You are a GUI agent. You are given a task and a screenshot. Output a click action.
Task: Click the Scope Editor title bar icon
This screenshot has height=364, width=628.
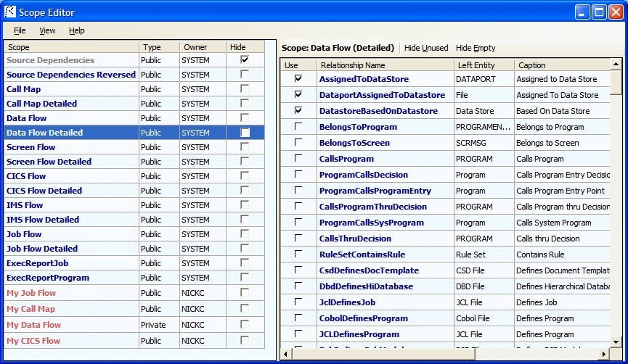coord(11,12)
